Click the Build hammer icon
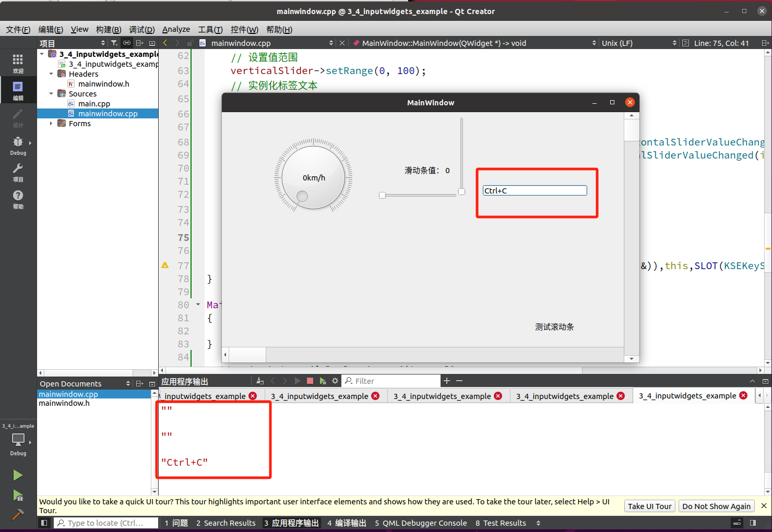Image resolution: width=772 pixels, height=532 pixels. (18, 515)
